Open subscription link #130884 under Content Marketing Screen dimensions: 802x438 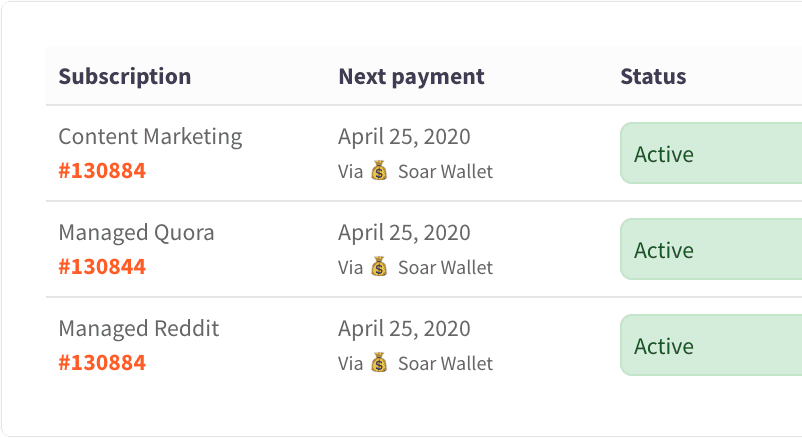[x=102, y=171]
